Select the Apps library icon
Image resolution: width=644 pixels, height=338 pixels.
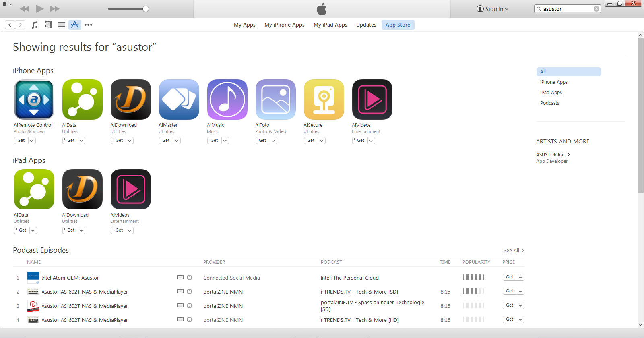(75, 25)
